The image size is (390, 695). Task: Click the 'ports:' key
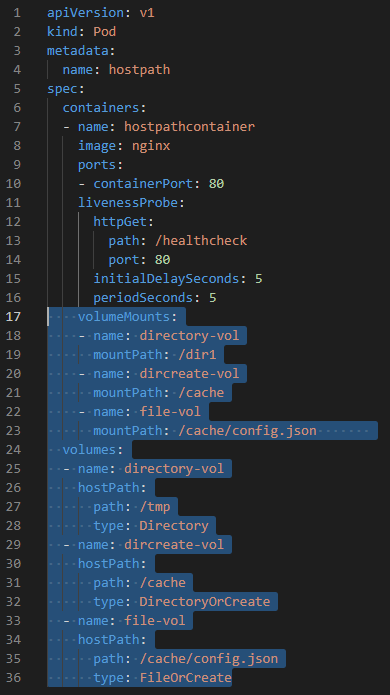pos(100,164)
